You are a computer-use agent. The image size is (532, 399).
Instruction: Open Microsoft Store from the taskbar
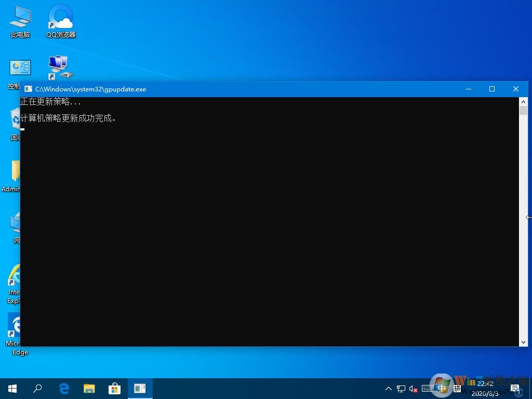114,388
